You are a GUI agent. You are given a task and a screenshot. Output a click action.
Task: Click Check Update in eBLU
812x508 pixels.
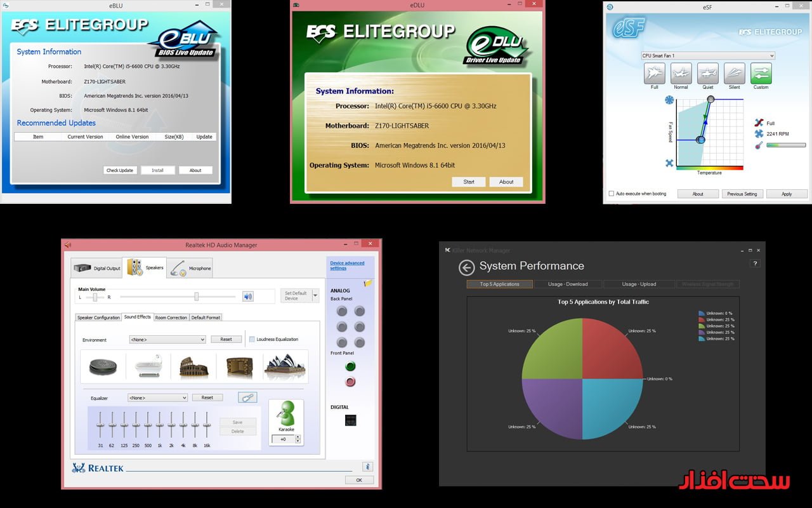pyautogui.click(x=120, y=170)
